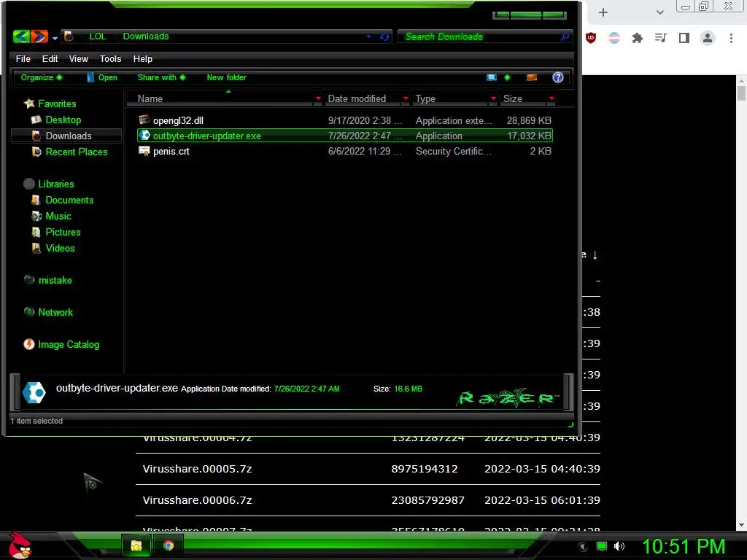Screen dimensions: 747x560
Task: Open the network tray icon
Action: coord(602,546)
